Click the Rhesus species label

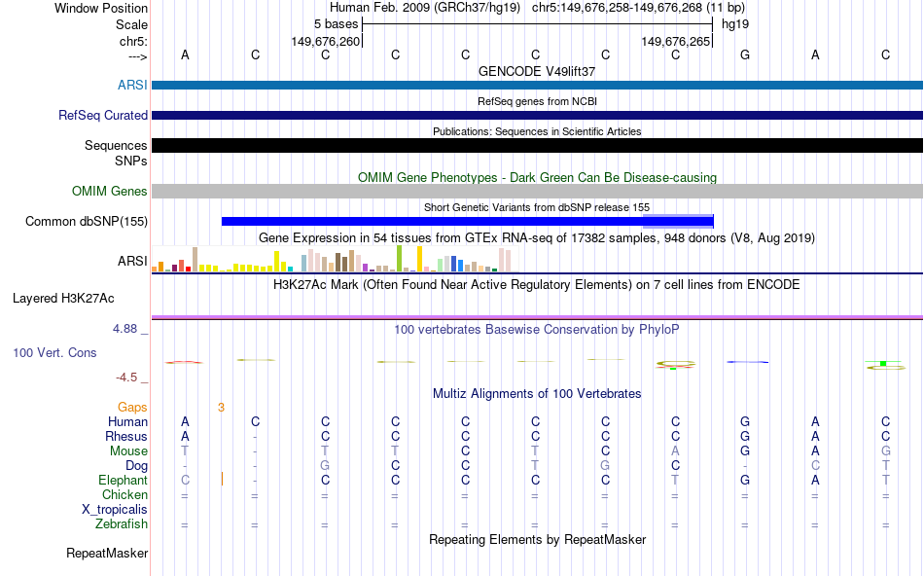click(126, 436)
